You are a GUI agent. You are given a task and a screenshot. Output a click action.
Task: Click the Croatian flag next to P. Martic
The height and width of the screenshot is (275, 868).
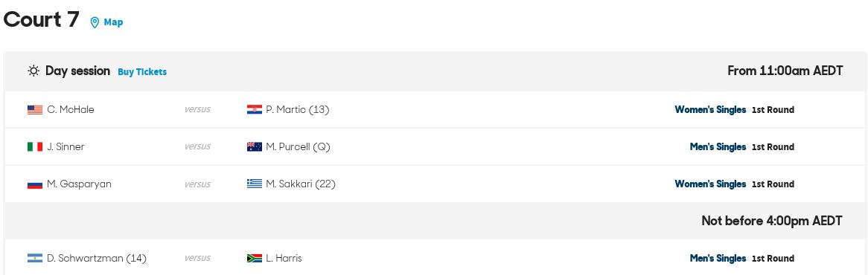tap(254, 110)
